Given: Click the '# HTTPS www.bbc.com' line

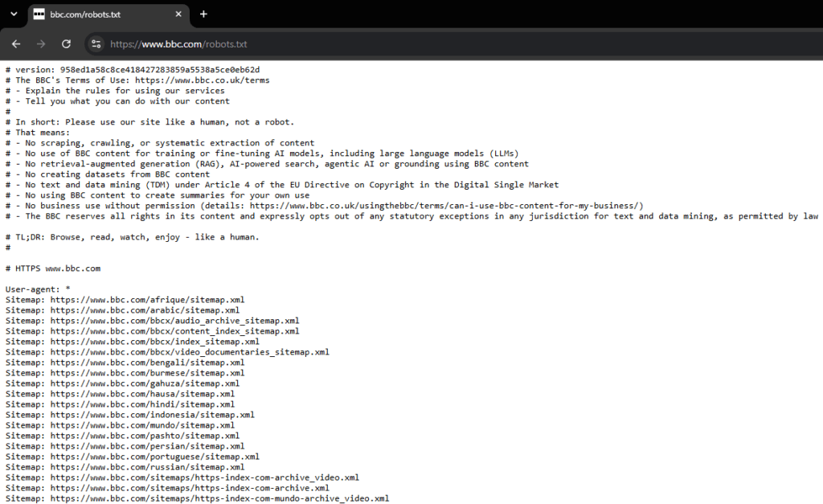Looking at the screenshot, I should [x=53, y=268].
